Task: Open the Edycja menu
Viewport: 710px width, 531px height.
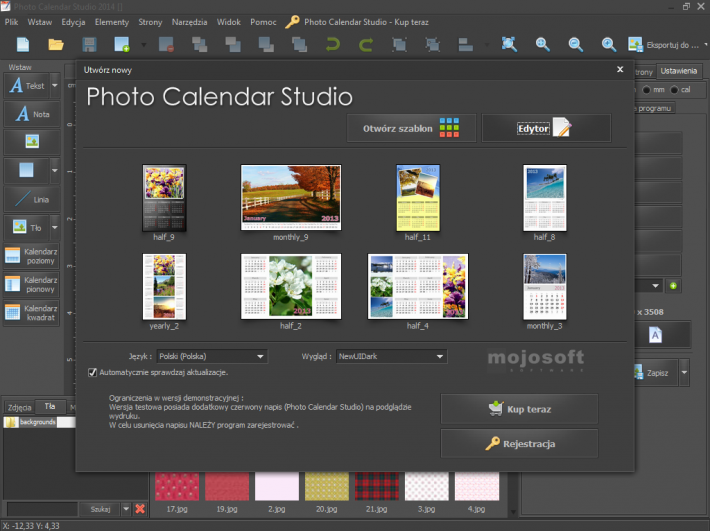Action: (x=73, y=22)
